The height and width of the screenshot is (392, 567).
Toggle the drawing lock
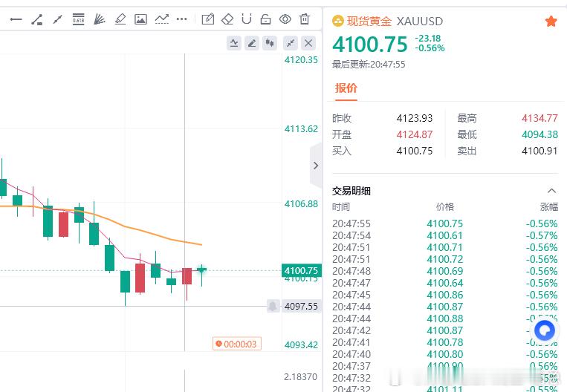pyautogui.click(x=266, y=19)
